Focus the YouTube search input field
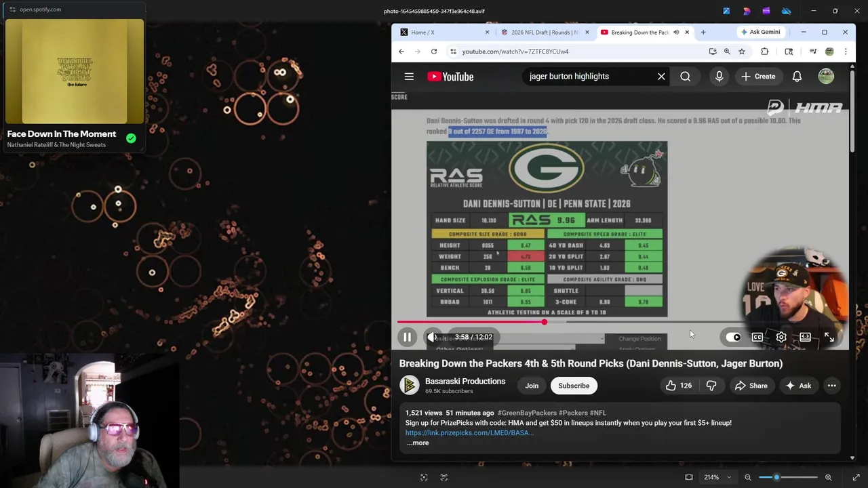The width and height of the screenshot is (868, 488). (x=589, y=77)
